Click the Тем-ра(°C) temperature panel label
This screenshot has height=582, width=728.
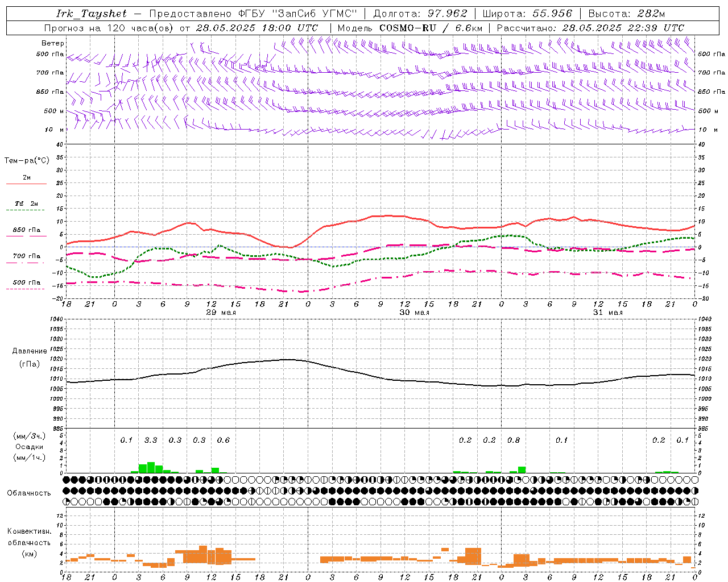click(27, 161)
